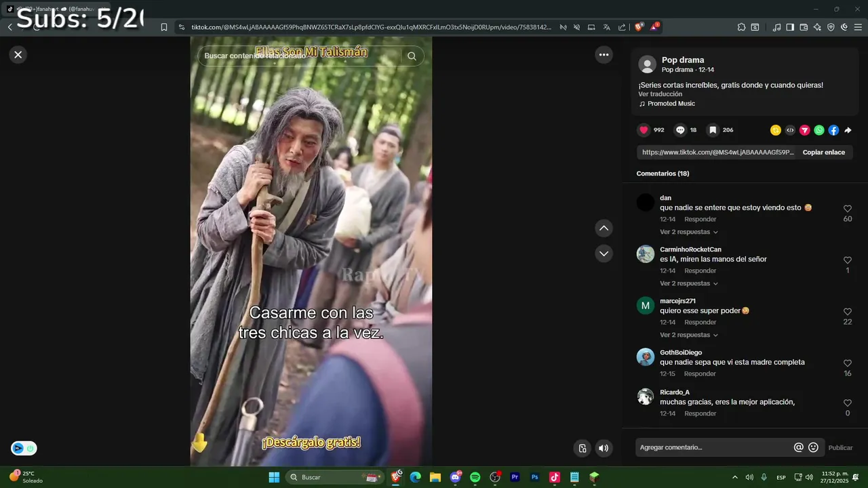Expand system tray hidden icons chevron

(x=734, y=477)
